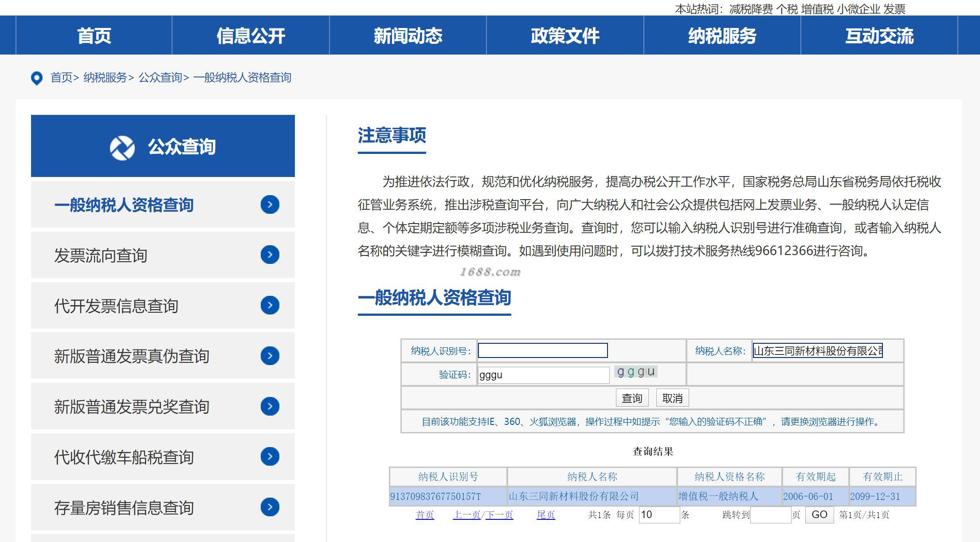This screenshot has width=980, height=542.
Task: Open the 纳税服务 navigation menu
Action: [x=722, y=36]
